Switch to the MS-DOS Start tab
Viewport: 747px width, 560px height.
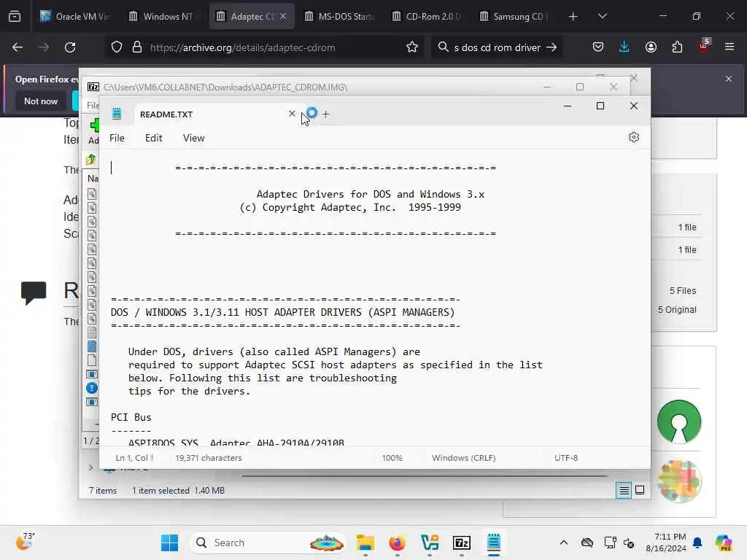339,16
